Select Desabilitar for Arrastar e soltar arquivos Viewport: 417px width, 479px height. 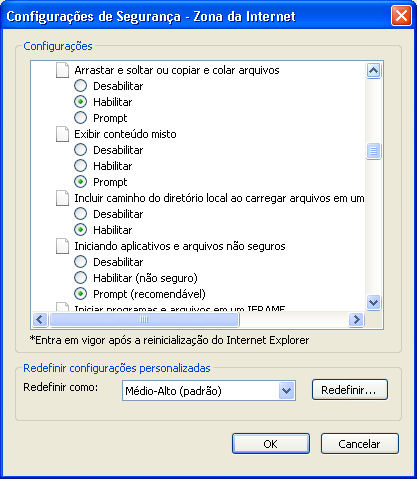point(80,86)
